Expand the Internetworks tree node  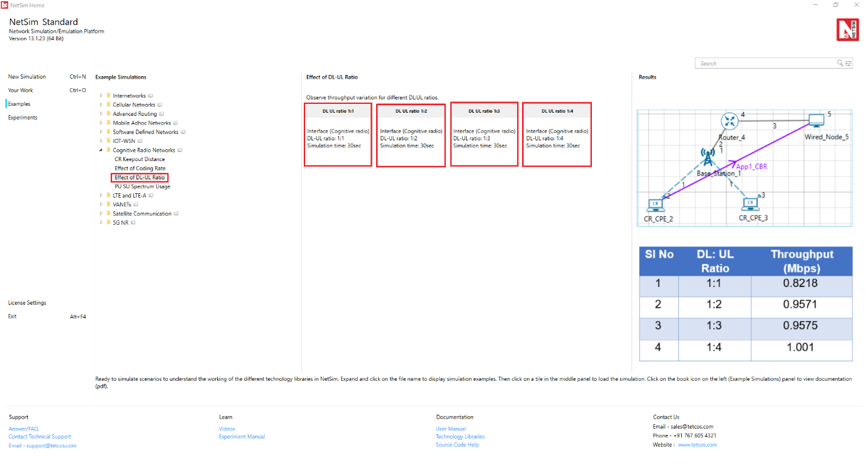[101, 96]
